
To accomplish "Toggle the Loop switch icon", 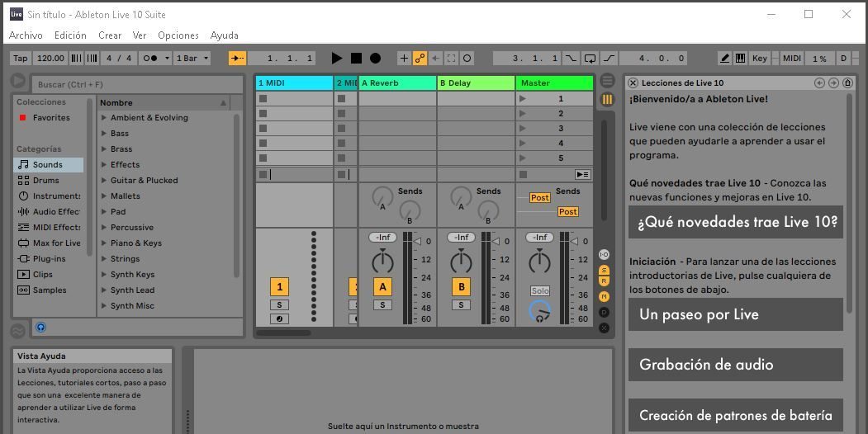I will pyautogui.click(x=591, y=58).
